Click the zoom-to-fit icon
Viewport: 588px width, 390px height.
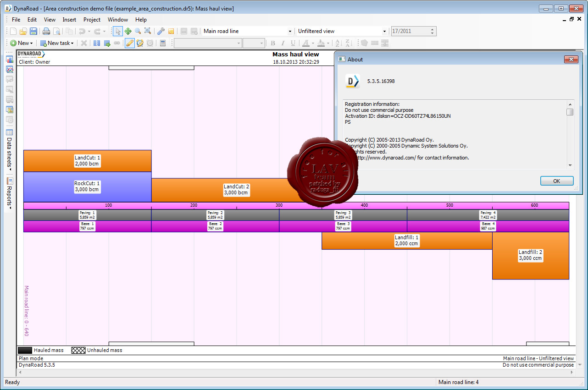148,31
